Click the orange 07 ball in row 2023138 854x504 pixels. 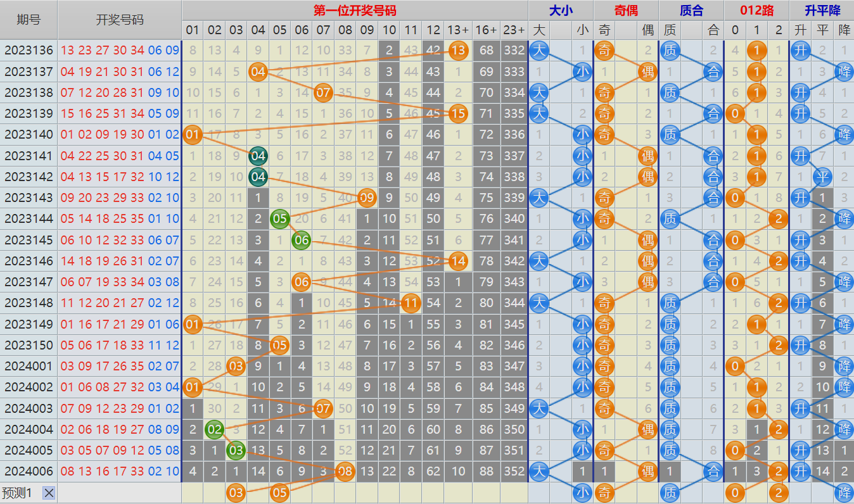click(323, 93)
